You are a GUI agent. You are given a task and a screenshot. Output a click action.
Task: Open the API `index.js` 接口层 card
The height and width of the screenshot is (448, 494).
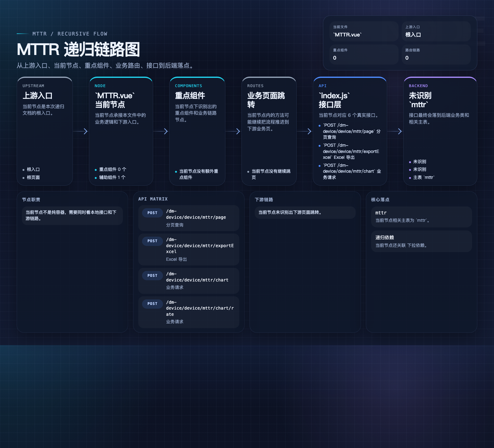click(x=350, y=131)
